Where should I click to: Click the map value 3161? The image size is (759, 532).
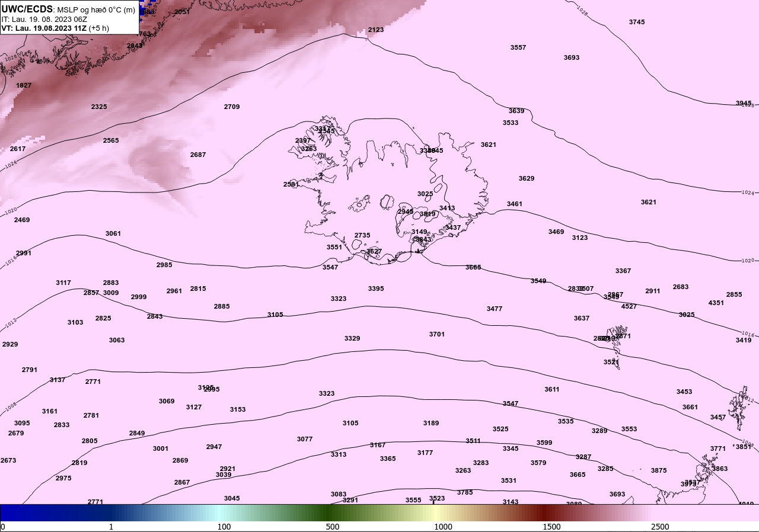[x=50, y=411]
